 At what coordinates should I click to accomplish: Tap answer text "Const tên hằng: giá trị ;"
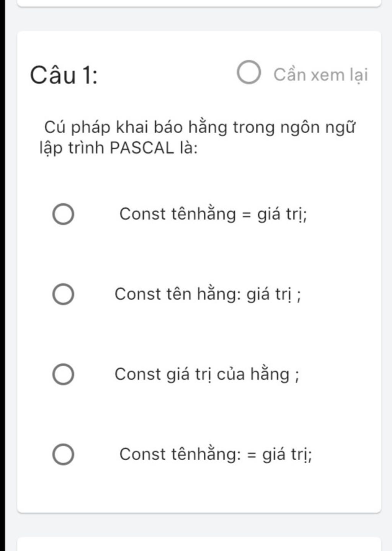[x=207, y=294]
